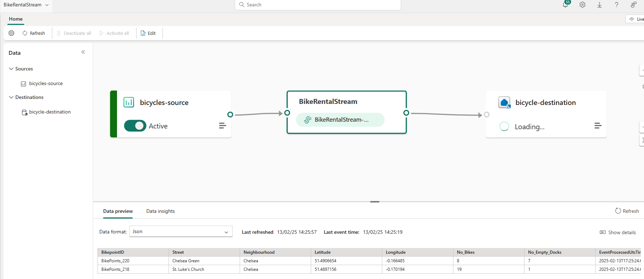Click the No_Empty_Docks column header

click(x=560, y=252)
